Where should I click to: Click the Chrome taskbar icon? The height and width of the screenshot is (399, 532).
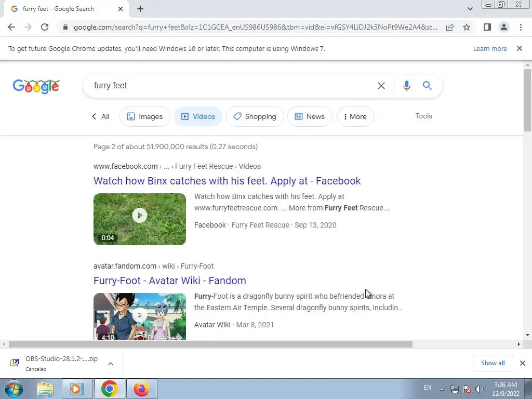pos(109,389)
